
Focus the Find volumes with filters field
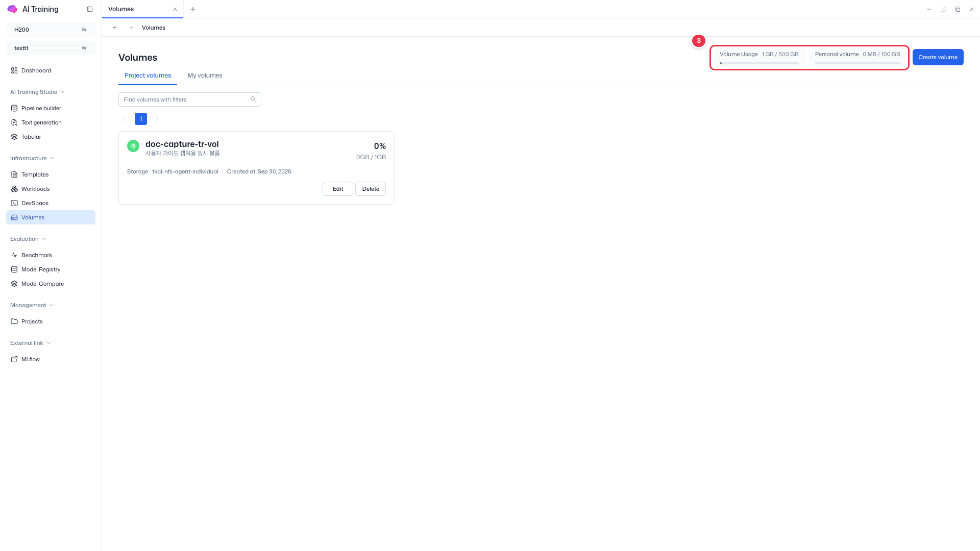click(x=190, y=99)
